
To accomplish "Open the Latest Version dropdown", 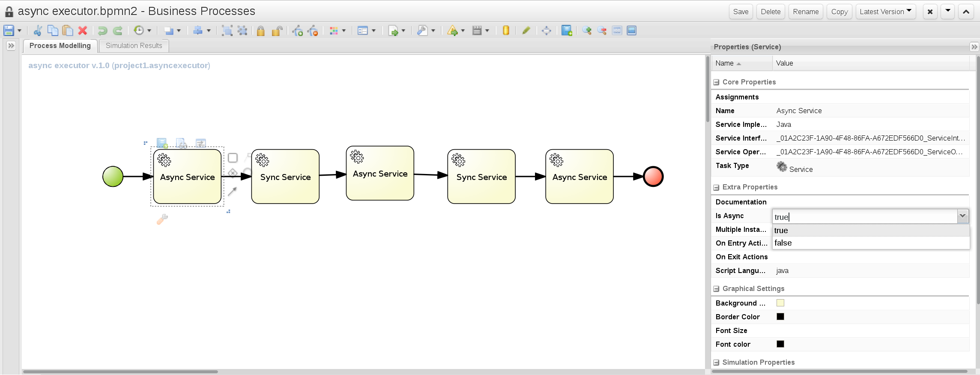I will click(886, 12).
